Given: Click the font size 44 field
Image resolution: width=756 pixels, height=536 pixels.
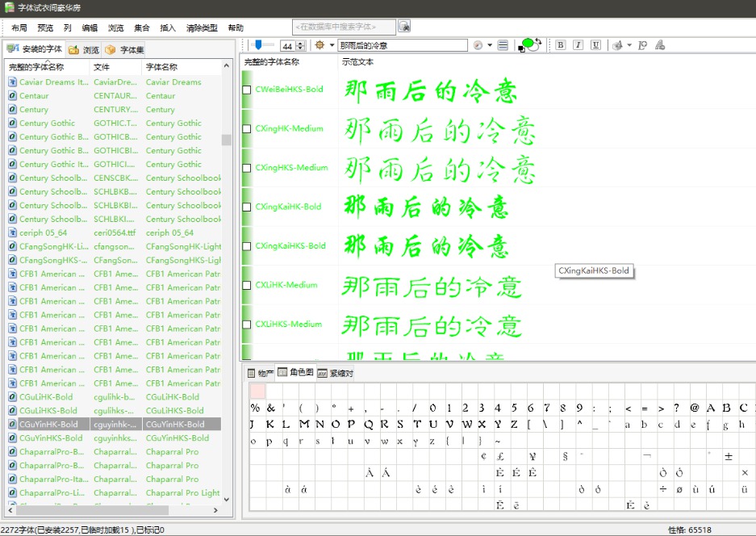Looking at the screenshot, I should (x=288, y=46).
